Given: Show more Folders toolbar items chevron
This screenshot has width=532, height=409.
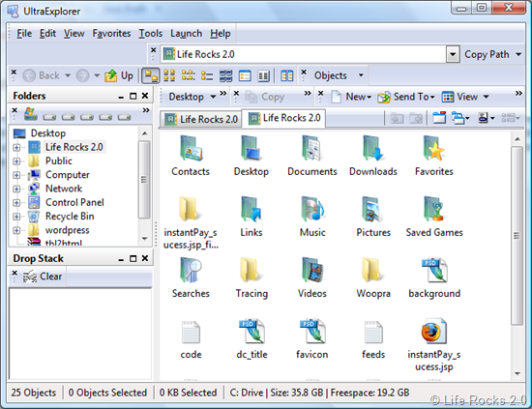Looking at the screenshot, I should 146,110.
